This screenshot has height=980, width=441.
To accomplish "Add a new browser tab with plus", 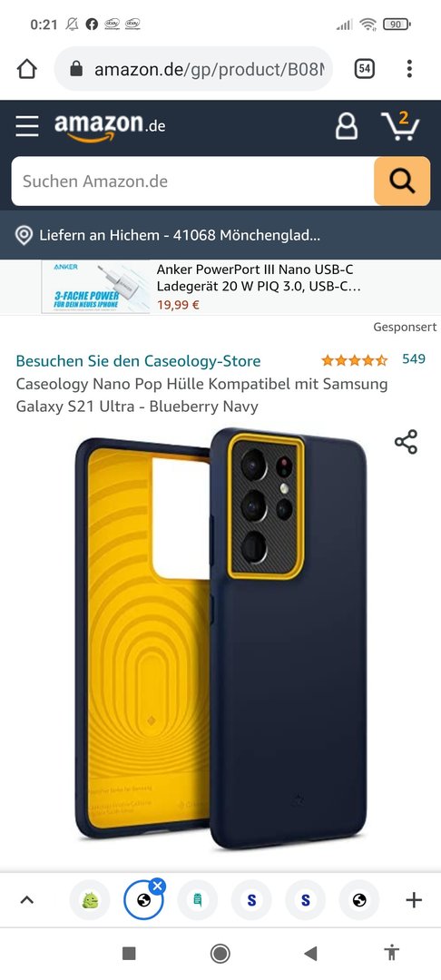I will click(x=414, y=900).
